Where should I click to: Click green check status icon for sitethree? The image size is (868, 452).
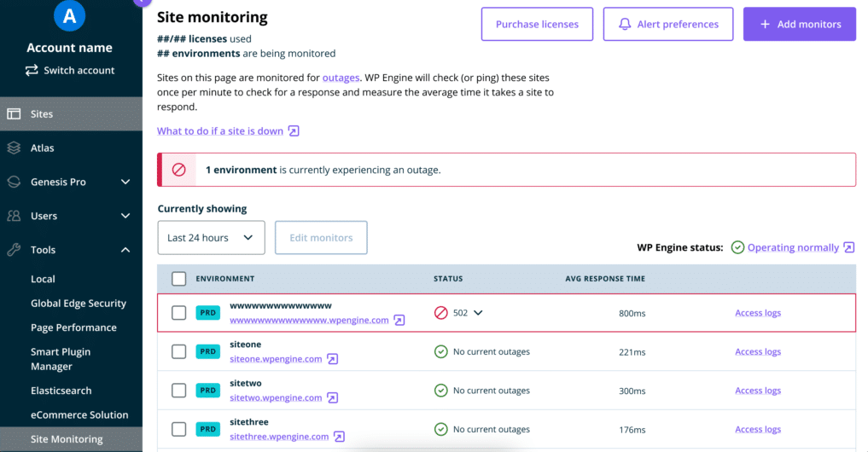point(440,429)
